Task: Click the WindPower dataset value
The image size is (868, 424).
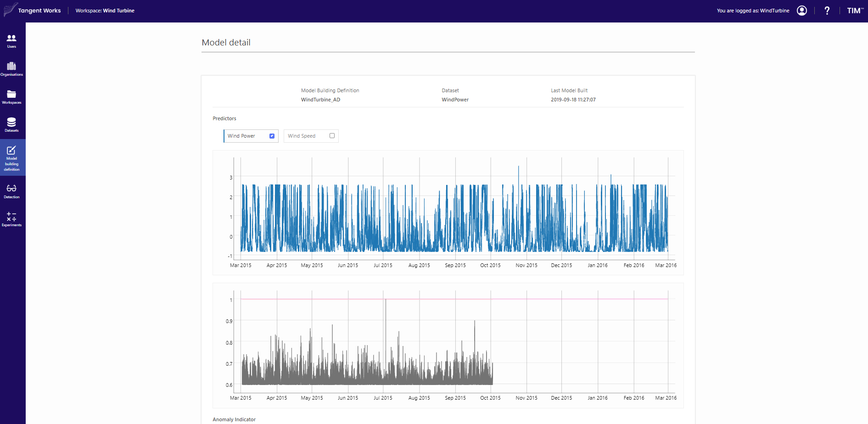Action: tap(455, 100)
